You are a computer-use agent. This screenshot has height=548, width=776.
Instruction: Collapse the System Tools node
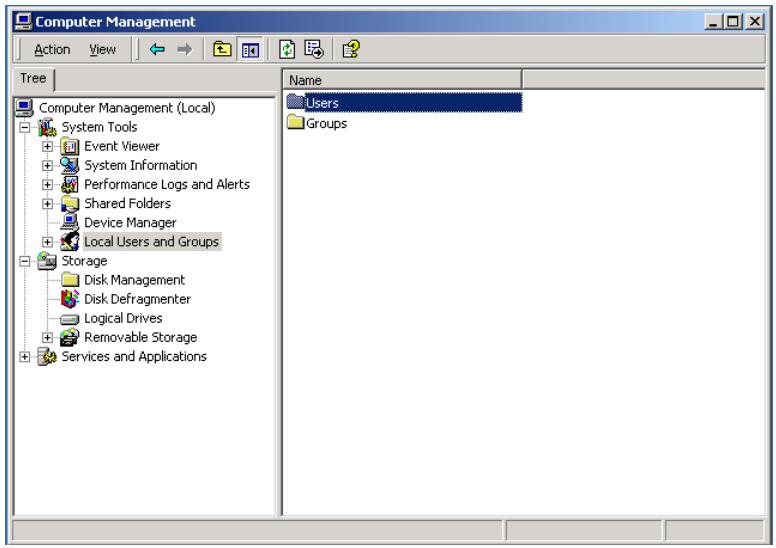coord(25,127)
